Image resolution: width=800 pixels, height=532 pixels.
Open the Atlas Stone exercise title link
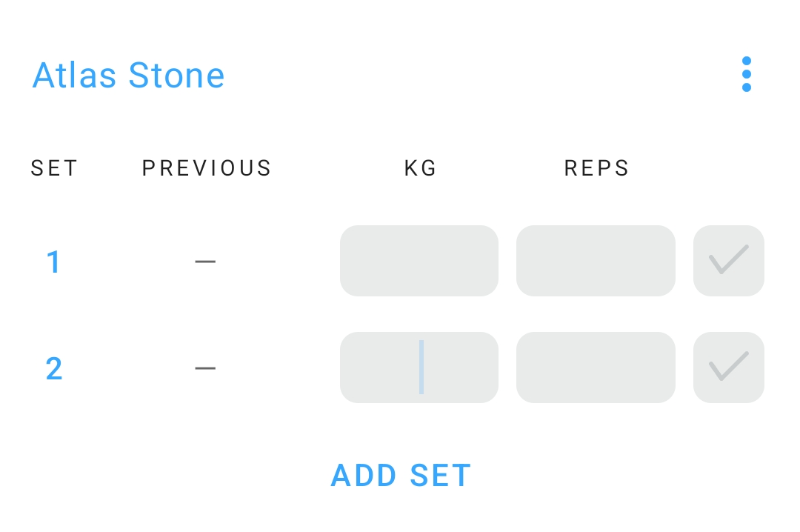(x=128, y=76)
